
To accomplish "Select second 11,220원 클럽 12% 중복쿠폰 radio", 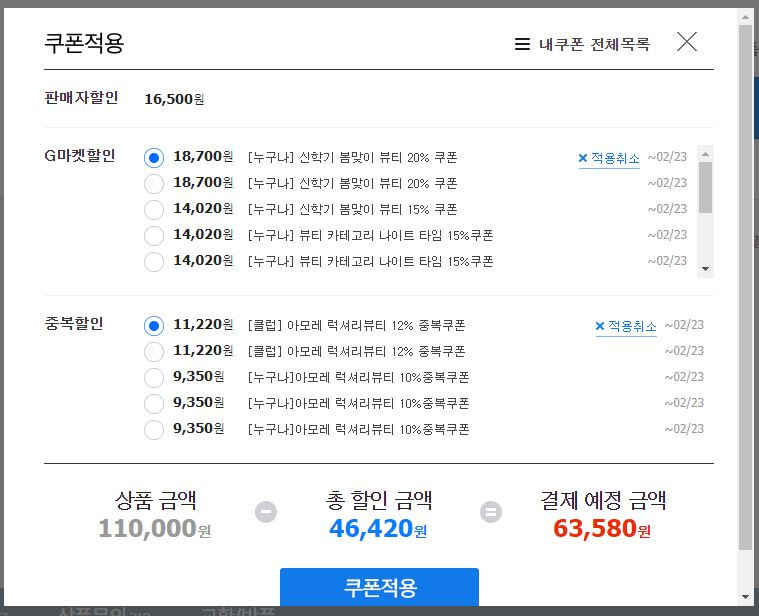I will click(154, 352).
